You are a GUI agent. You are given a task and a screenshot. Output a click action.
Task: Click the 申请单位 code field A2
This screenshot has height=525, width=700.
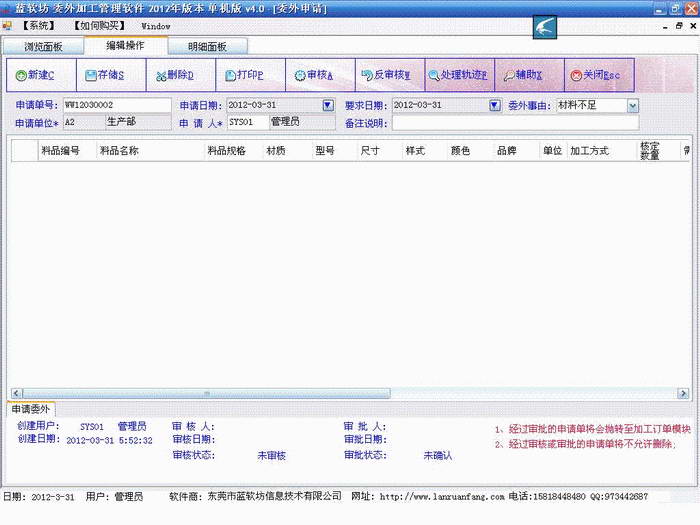(x=84, y=122)
